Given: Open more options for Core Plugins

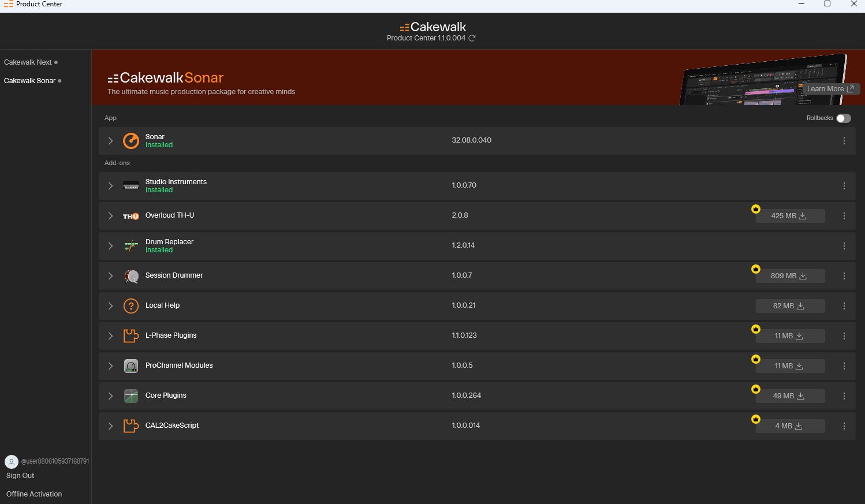Looking at the screenshot, I should 844,396.
